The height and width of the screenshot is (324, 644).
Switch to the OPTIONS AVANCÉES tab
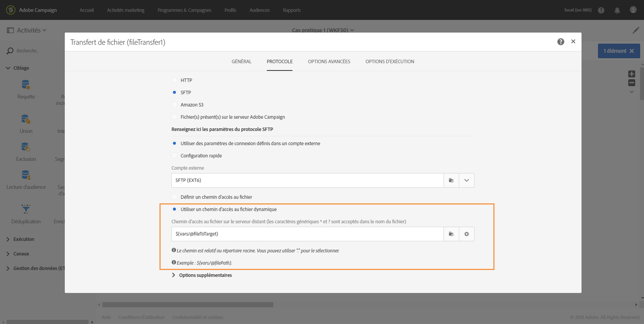(x=329, y=61)
